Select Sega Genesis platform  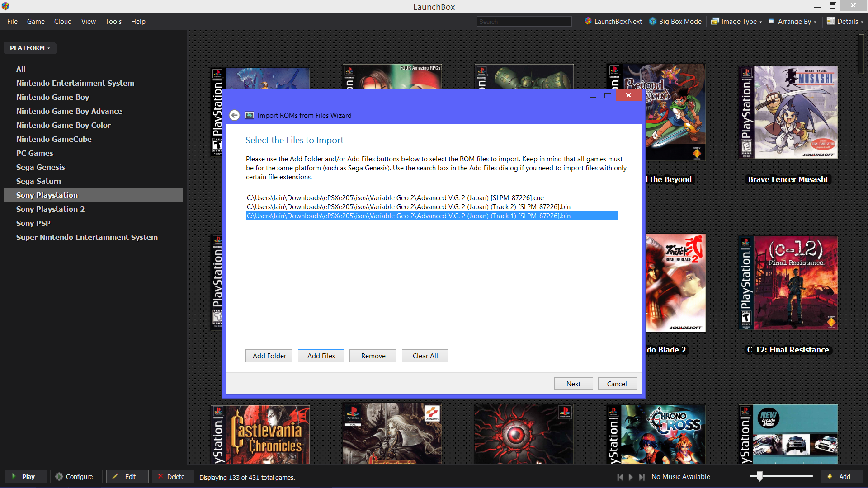tap(93, 167)
